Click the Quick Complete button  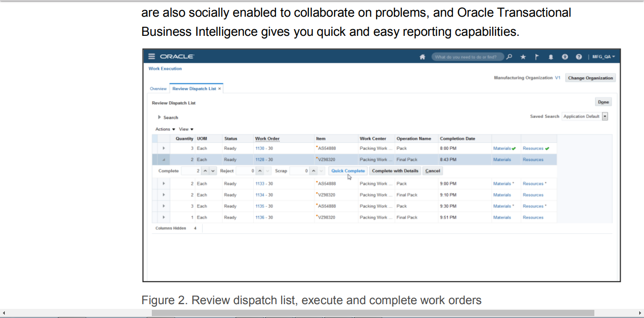pos(348,170)
